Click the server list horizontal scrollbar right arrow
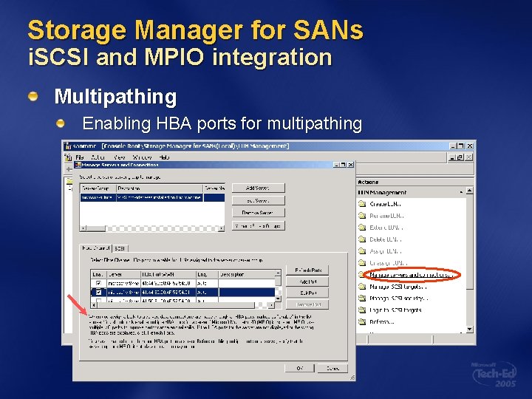Screen dimensions: 532x399 pos(221,228)
